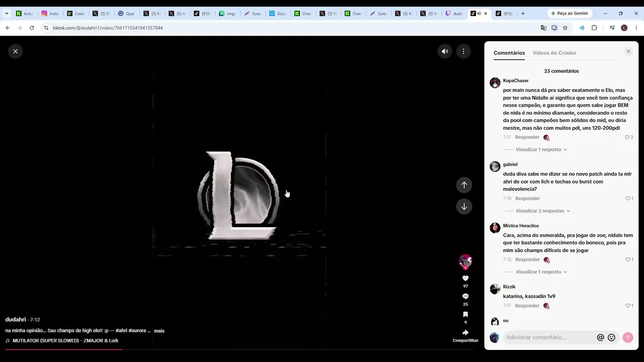Close the video viewer with the X button

15,51
